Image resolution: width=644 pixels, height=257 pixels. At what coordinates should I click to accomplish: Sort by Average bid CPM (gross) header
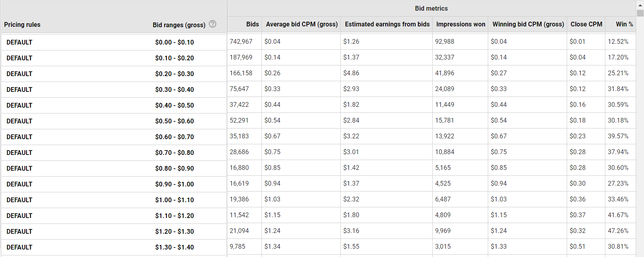pyautogui.click(x=302, y=24)
